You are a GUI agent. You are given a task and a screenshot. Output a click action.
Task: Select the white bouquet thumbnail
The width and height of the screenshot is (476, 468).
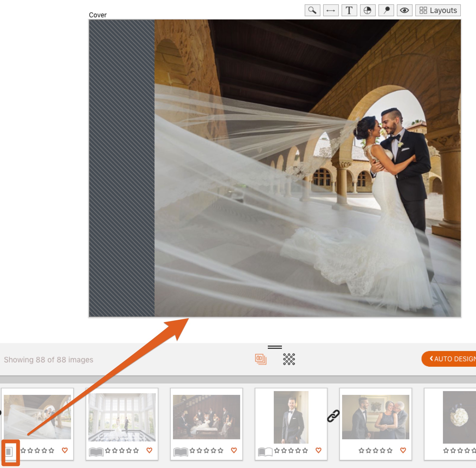[459, 417]
